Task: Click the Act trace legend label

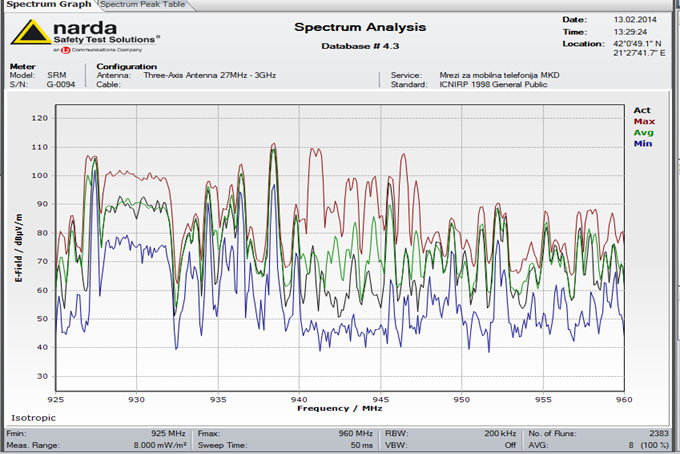Action: pyautogui.click(x=641, y=110)
